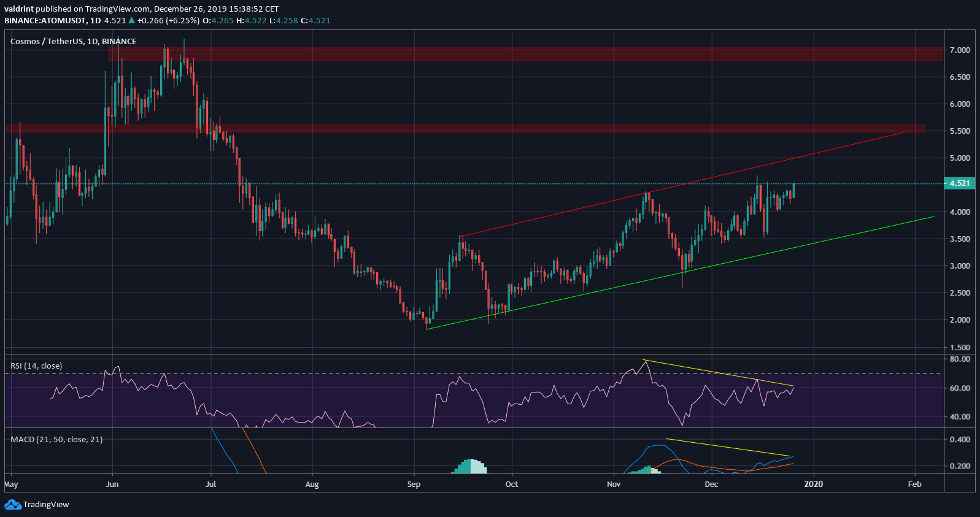
Task: Select the yellow divergence line on MACD
Action: (728, 447)
